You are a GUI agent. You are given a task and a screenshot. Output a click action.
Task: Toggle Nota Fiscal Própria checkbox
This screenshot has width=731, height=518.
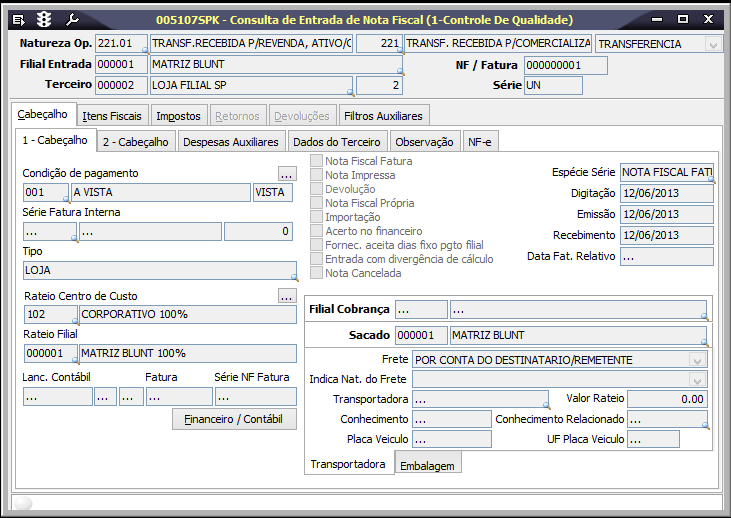317,203
